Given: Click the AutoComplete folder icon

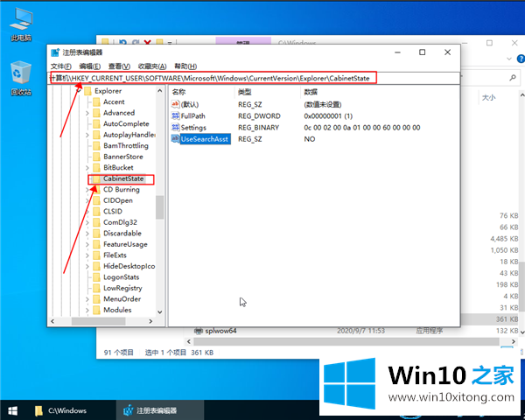Looking at the screenshot, I should pos(96,124).
